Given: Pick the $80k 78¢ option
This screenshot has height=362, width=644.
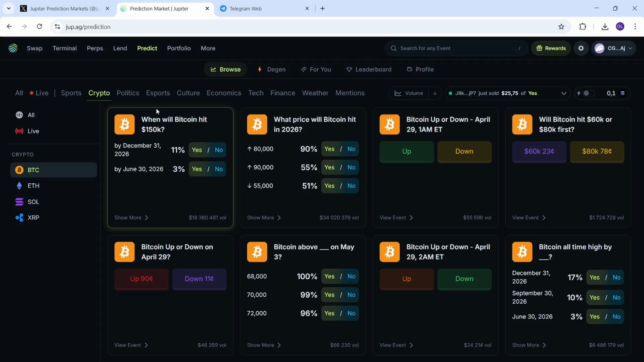Looking at the screenshot, I should [597, 152].
